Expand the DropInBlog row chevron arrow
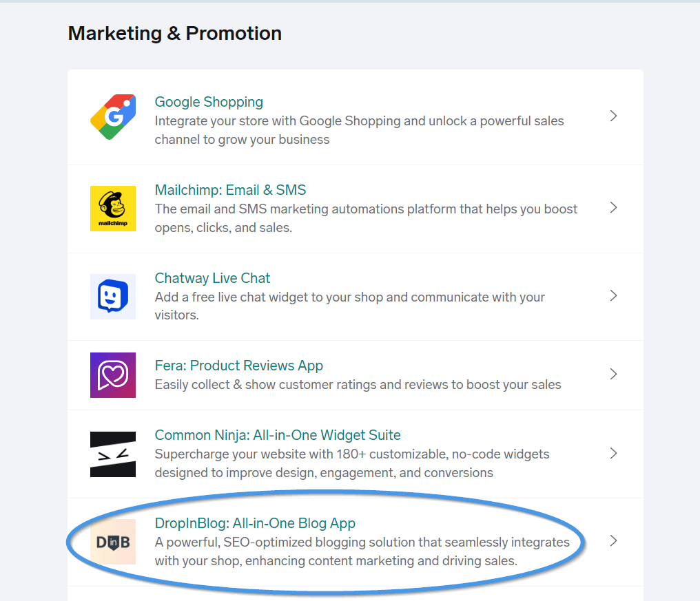This screenshot has width=700, height=601. [x=613, y=541]
